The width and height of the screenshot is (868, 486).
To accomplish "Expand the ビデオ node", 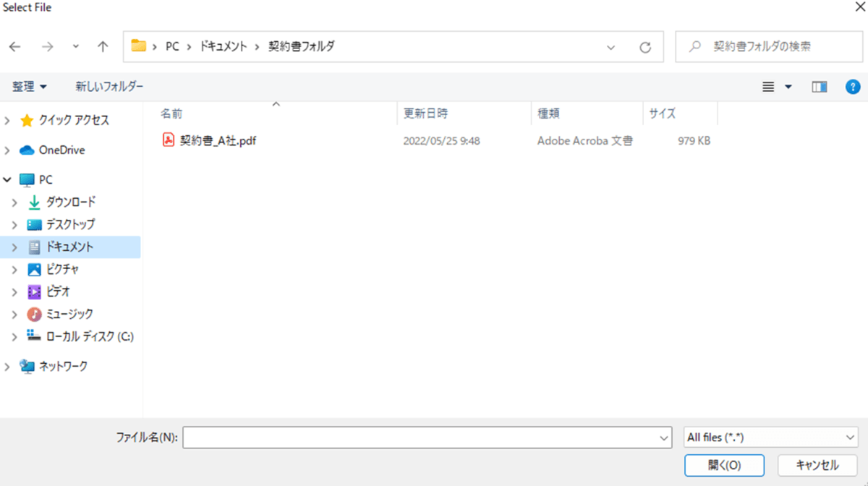I will (15, 292).
